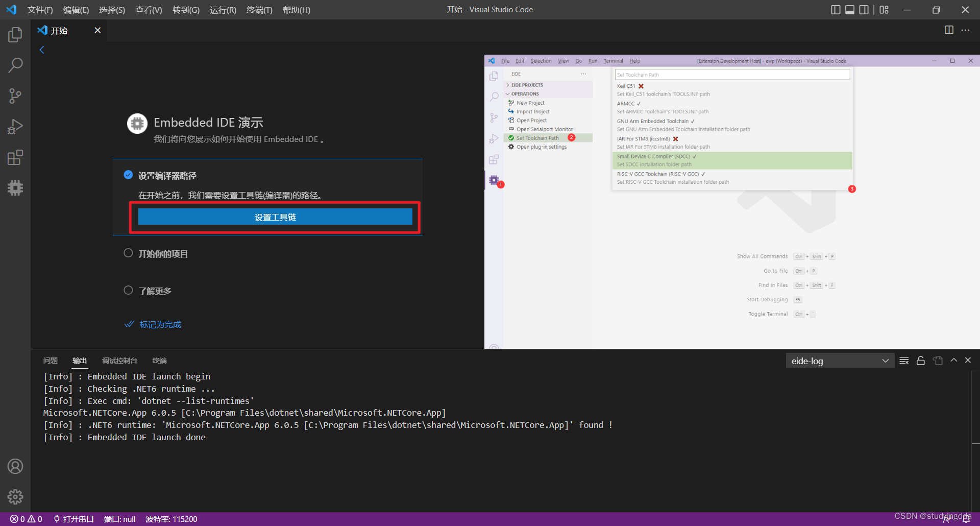
Task: Open the 编辑(E) menu
Action: coord(76,10)
